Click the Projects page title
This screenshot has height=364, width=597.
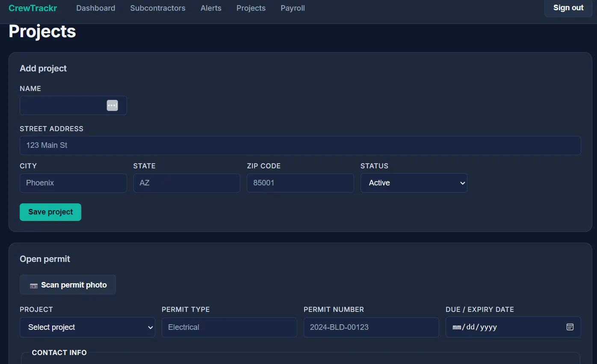click(42, 31)
